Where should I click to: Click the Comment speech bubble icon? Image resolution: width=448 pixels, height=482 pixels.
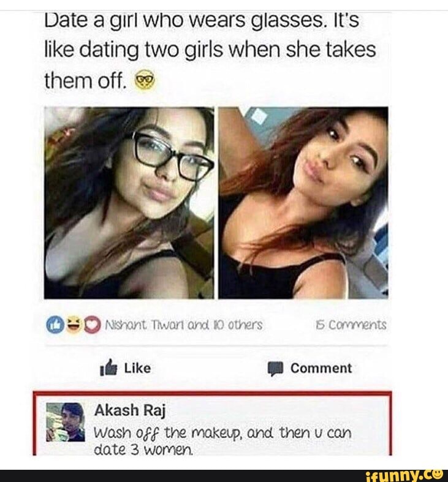275,369
